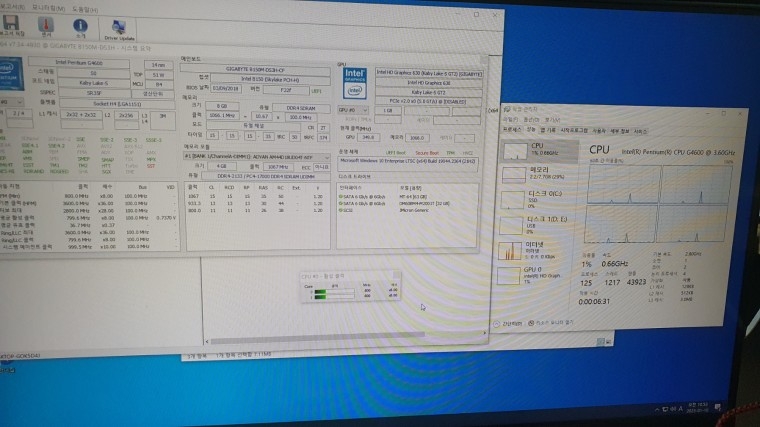Click the floppy disk save report icon

(11, 23)
